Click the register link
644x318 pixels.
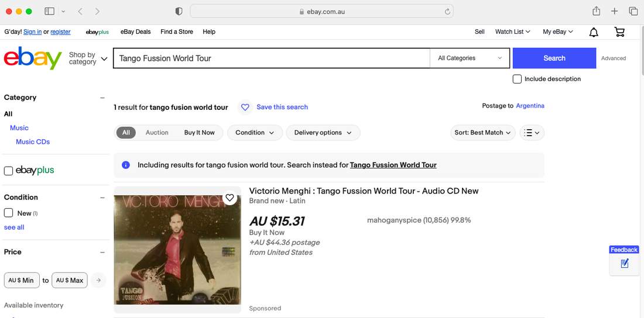[60, 32]
